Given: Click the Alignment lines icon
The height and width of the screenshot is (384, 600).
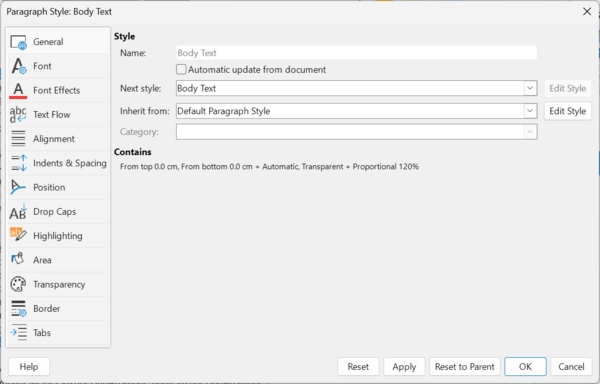Looking at the screenshot, I should click(18, 139).
